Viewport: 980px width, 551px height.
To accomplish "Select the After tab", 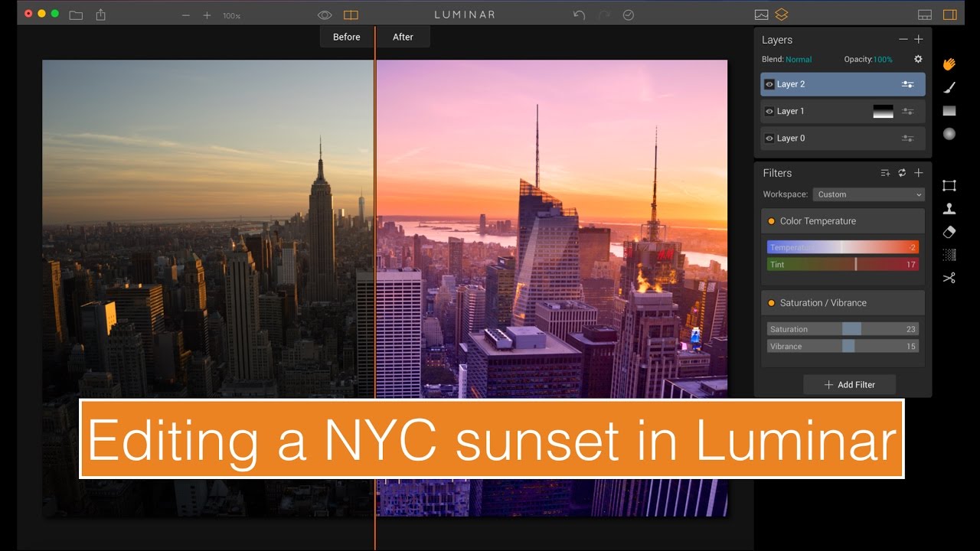I will click(x=403, y=37).
